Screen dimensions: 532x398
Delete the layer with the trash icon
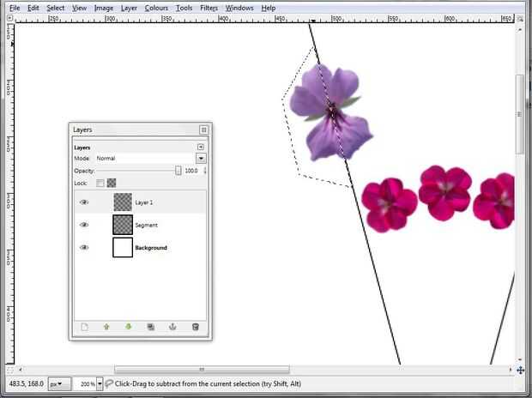pyautogui.click(x=196, y=327)
